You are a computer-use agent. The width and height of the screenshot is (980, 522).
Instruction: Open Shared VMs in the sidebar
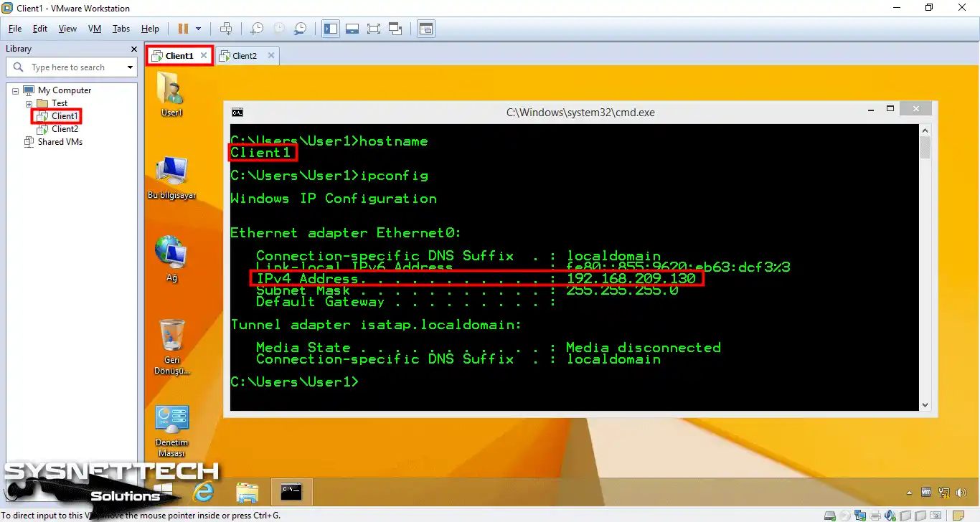[60, 141]
